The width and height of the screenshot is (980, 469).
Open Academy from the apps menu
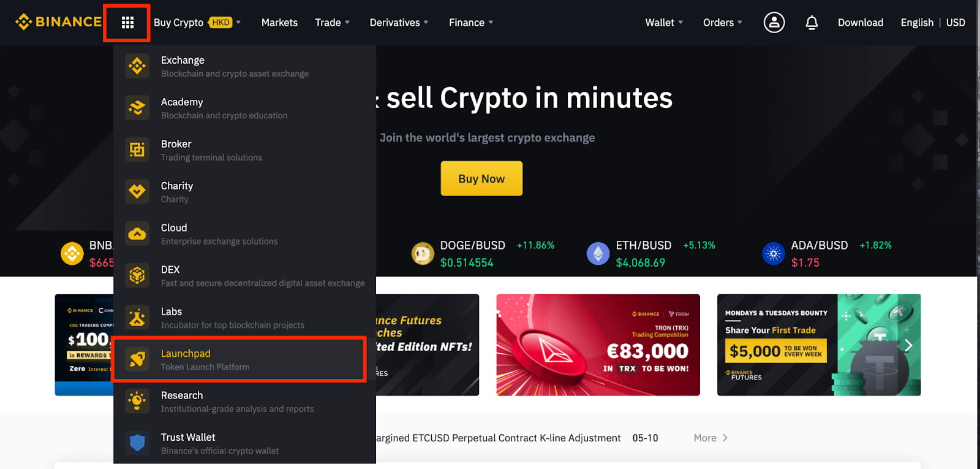[137, 108]
